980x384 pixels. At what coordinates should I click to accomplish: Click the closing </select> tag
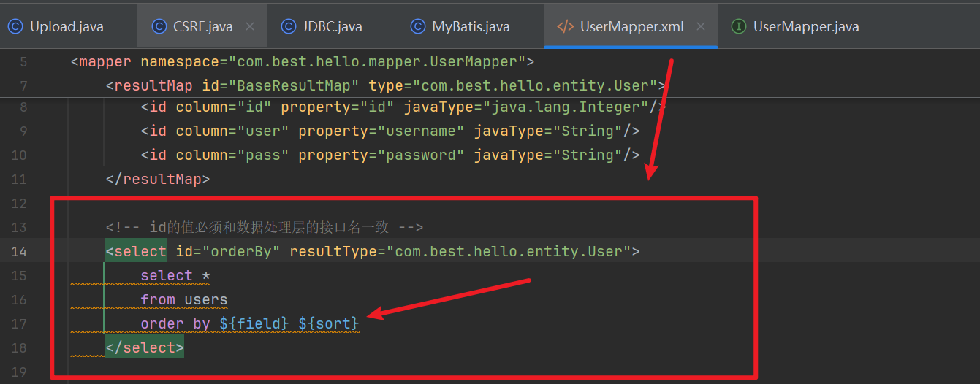click(145, 348)
